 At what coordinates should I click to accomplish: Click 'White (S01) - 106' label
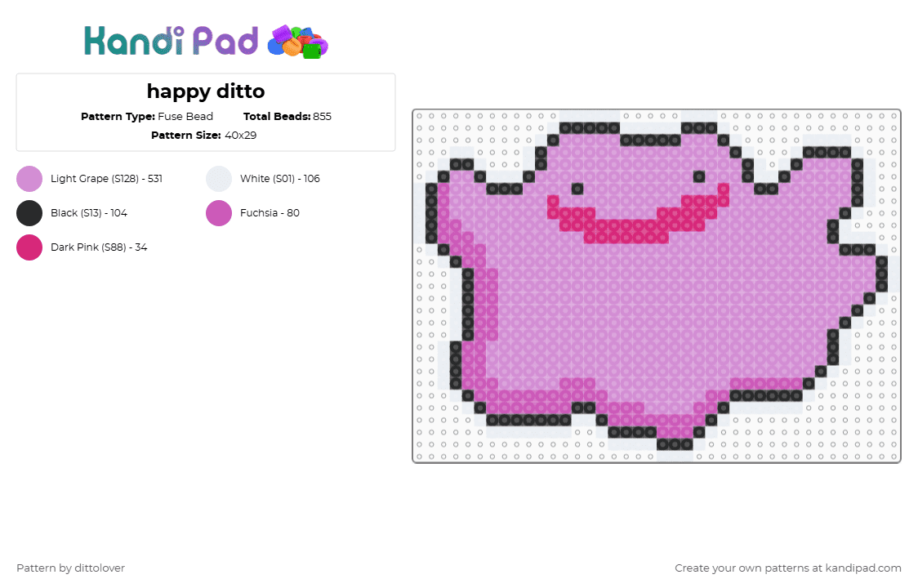(280, 179)
